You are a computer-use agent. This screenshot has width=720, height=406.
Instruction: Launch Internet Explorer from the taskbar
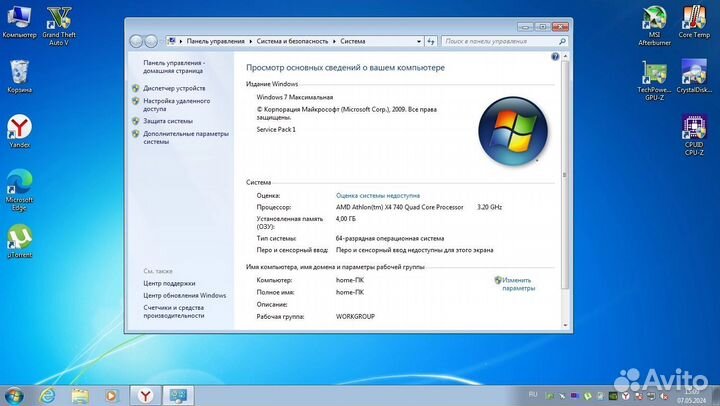47,395
